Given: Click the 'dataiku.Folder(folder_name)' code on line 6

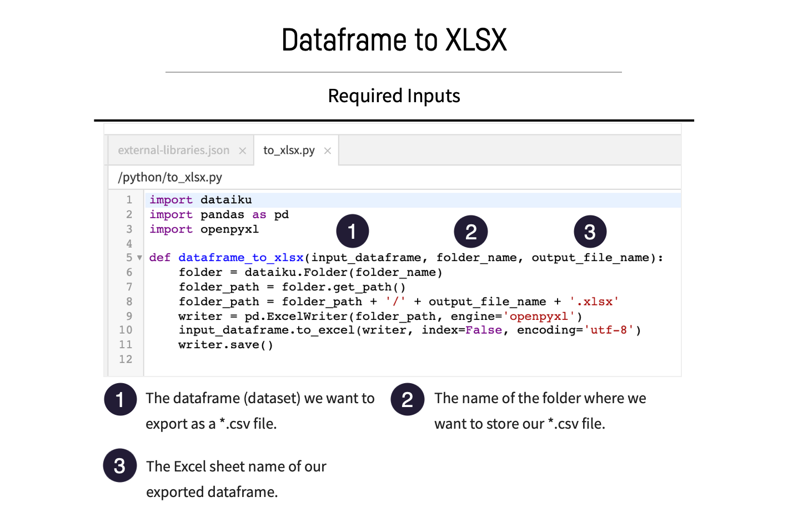Looking at the screenshot, I should coord(343,273).
